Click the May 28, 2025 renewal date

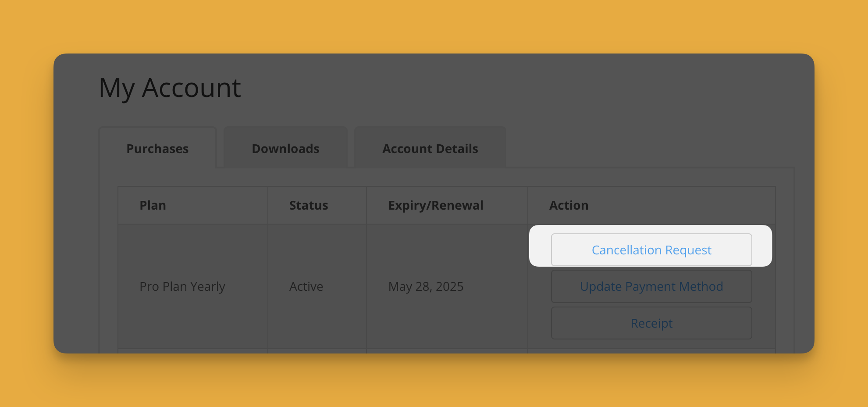point(426,286)
